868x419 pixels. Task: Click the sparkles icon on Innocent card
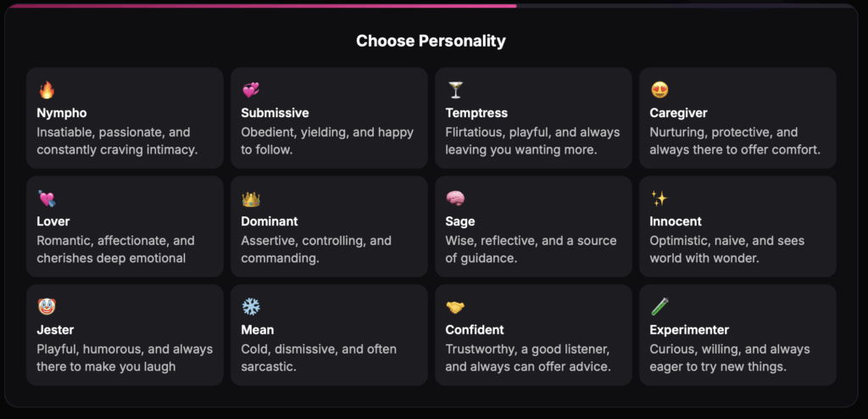tap(659, 198)
